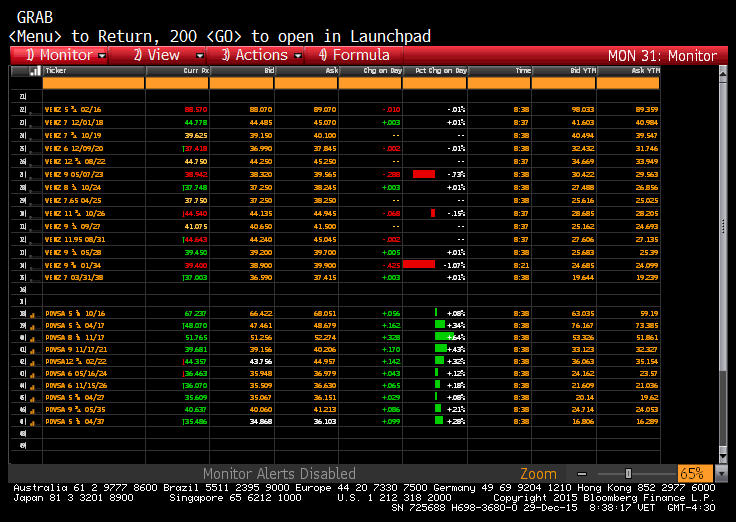This screenshot has height=522, width=736.
Task: Select the VENZ 12 08/22 ticker
Action: 75,161
